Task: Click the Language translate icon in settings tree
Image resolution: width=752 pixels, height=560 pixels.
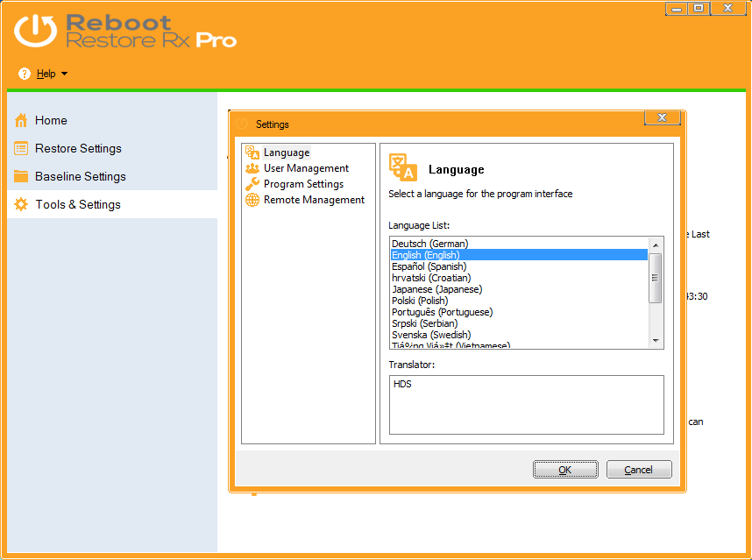Action: click(x=252, y=152)
